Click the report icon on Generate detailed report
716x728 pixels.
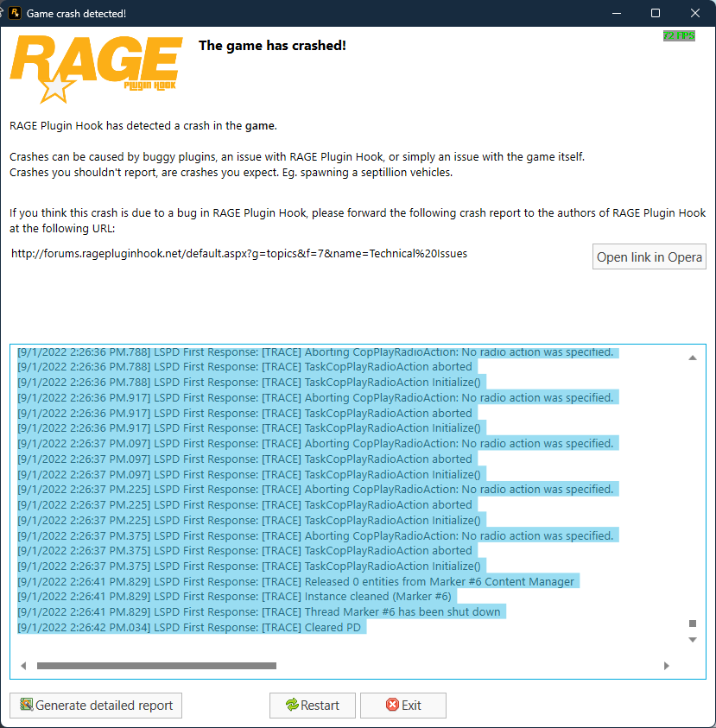coord(27,705)
